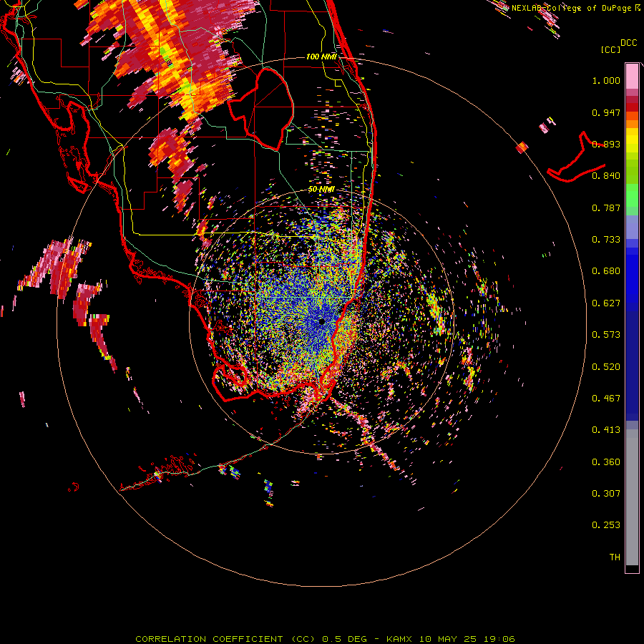
Task: Select the 0.573 scale value
Action: pos(606,335)
